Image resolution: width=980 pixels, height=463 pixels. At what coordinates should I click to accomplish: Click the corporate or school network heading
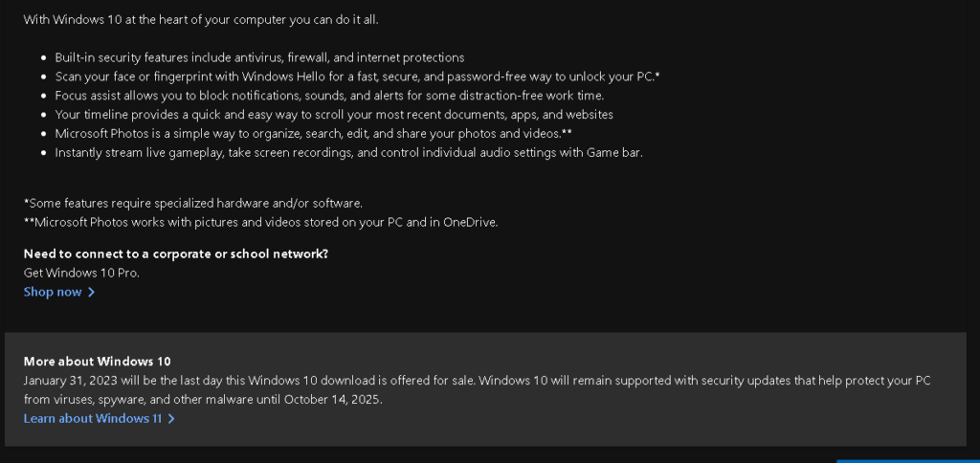[x=176, y=254]
